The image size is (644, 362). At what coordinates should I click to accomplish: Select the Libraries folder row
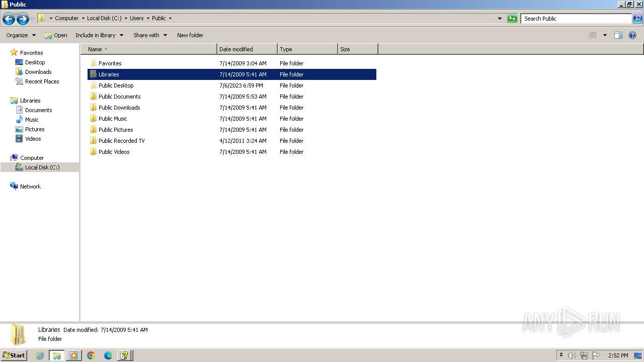coord(232,74)
